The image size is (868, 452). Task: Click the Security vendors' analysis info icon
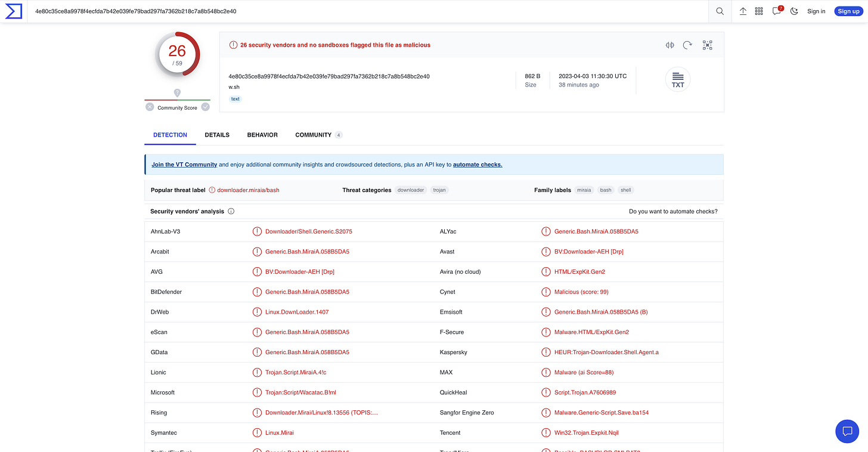[231, 211]
